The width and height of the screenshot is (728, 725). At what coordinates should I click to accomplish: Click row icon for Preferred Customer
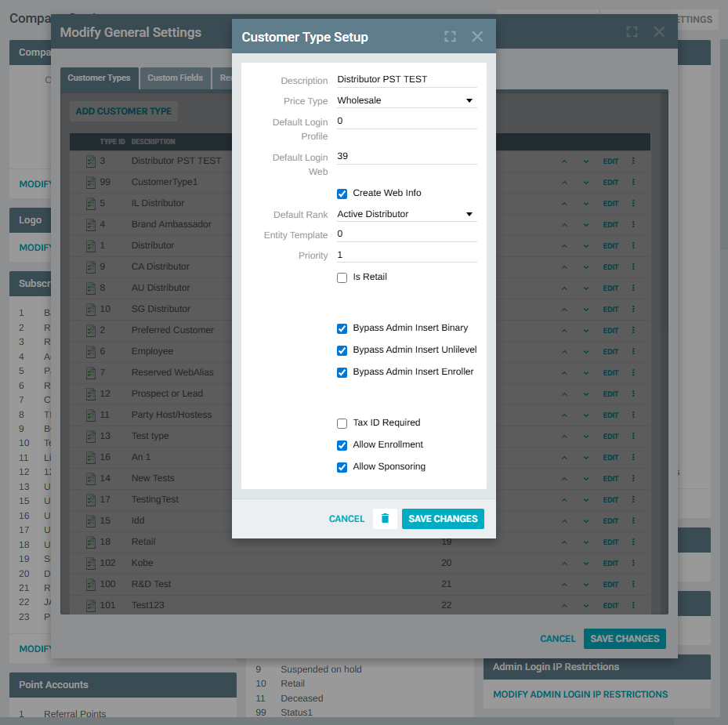click(91, 331)
